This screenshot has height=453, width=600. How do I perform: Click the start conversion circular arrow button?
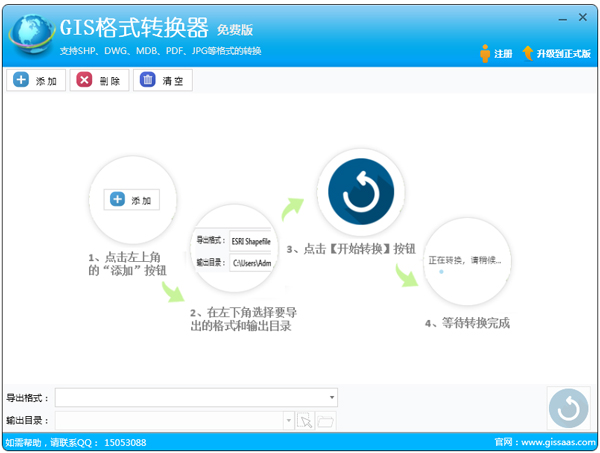tap(568, 407)
